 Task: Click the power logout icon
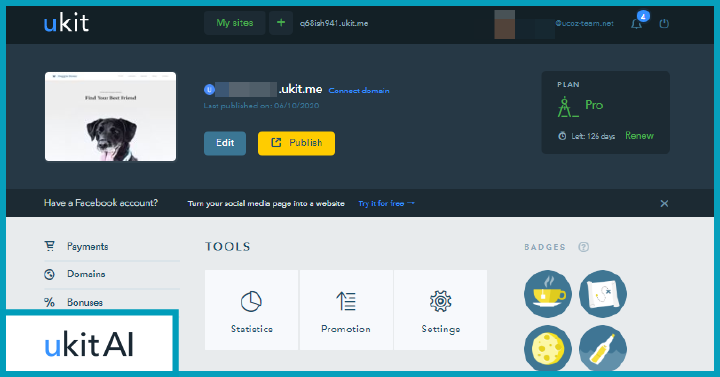pyautogui.click(x=664, y=23)
